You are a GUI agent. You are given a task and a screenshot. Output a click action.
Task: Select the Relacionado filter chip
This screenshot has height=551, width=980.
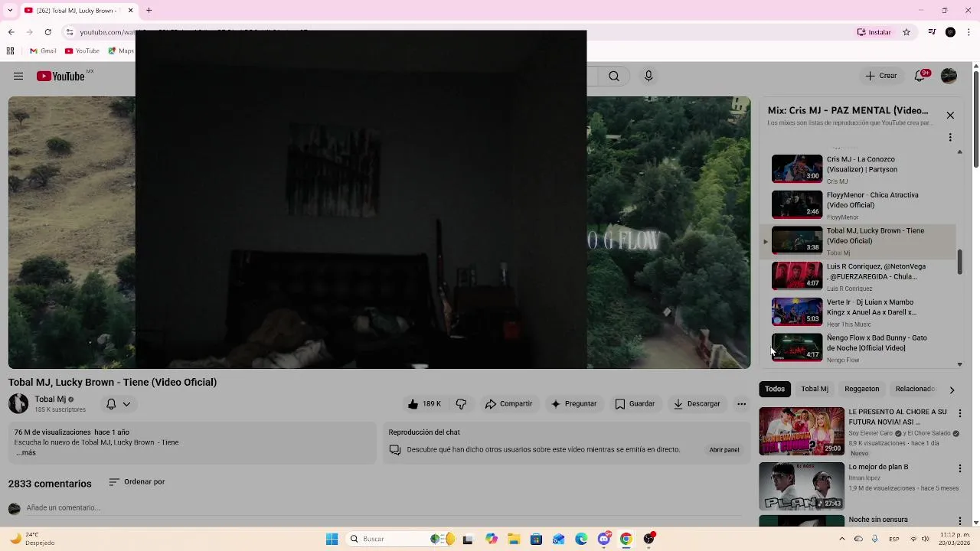pos(916,389)
